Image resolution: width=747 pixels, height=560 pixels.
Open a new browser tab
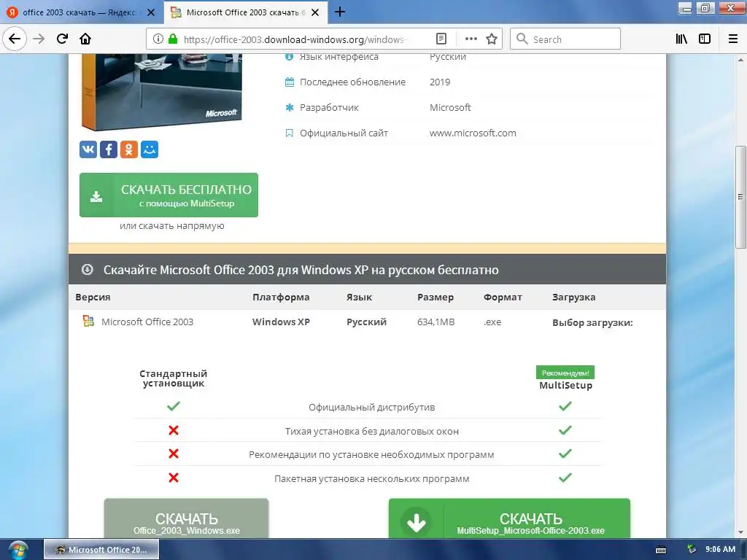[340, 12]
